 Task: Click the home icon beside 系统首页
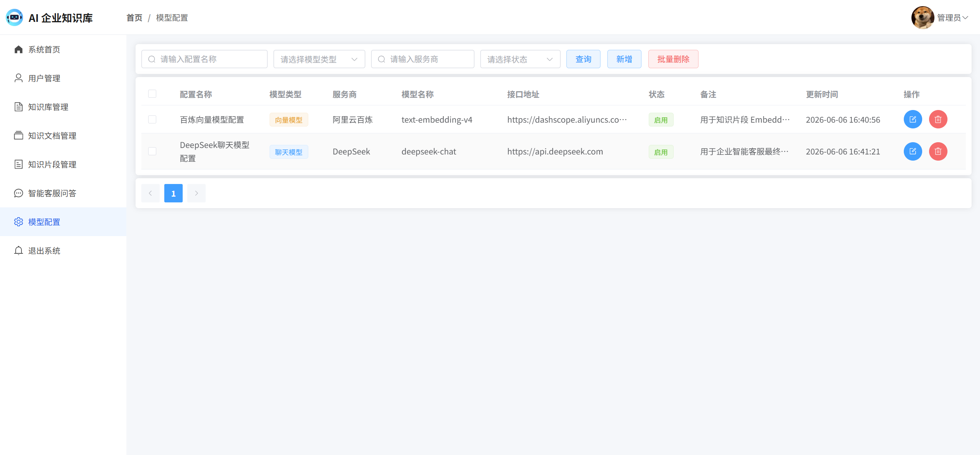[18, 49]
